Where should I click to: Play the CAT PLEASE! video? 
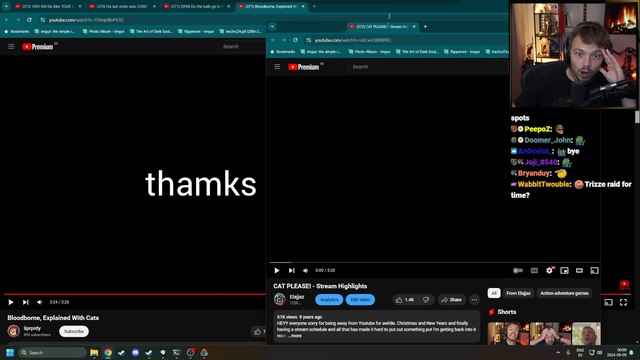[x=277, y=270]
